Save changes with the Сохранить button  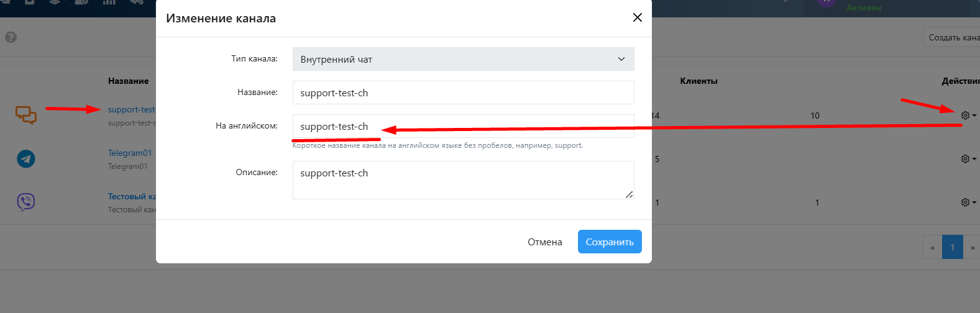point(610,242)
